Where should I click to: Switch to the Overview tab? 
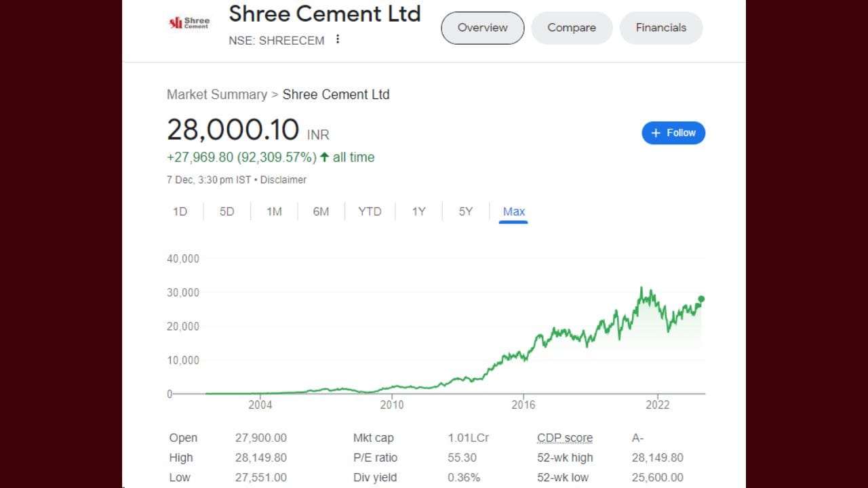[x=482, y=28]
